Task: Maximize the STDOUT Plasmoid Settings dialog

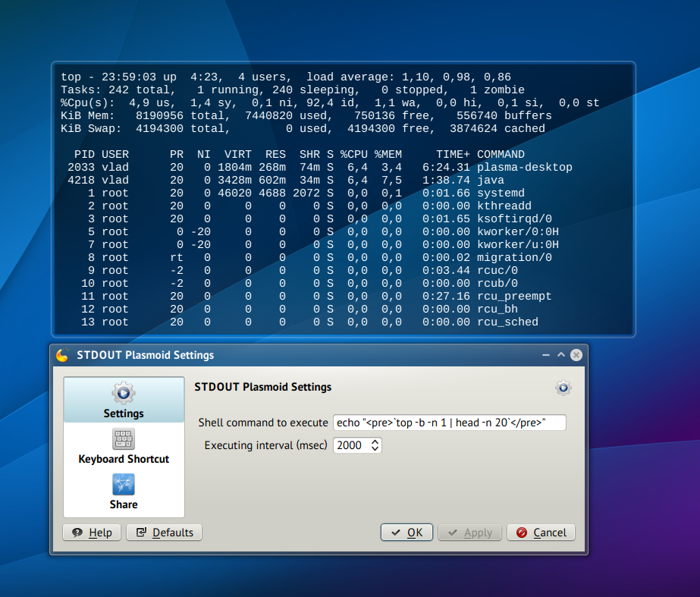Action: [561, 355]
